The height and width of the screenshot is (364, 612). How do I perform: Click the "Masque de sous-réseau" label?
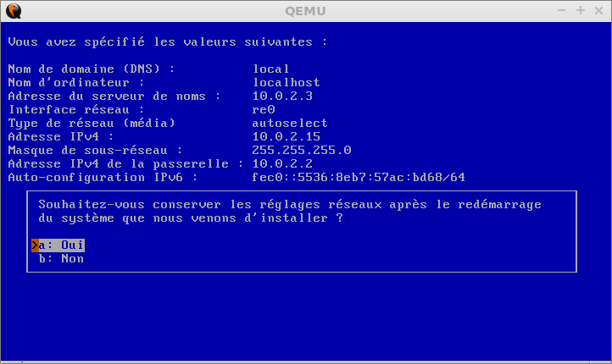coord(95,151)
